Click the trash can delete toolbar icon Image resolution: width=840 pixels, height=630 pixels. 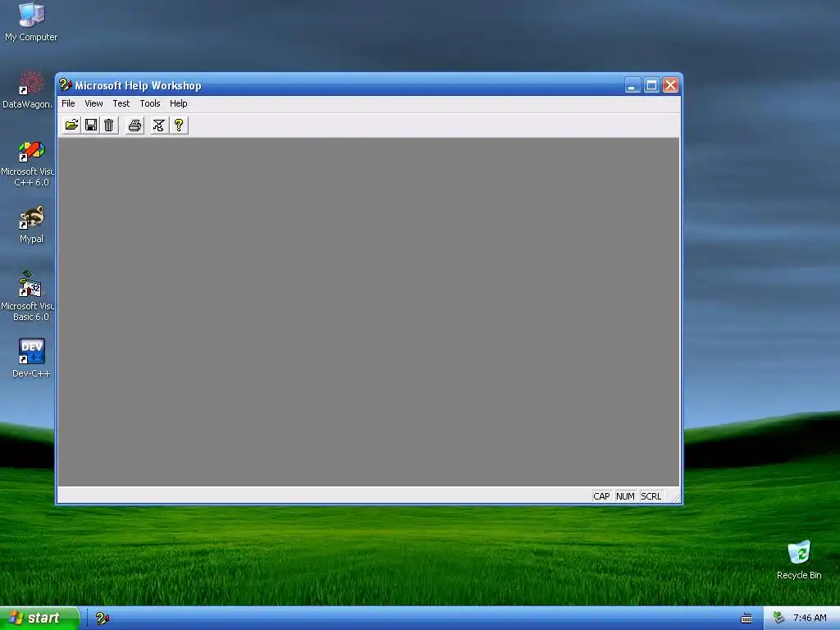pyautogui.click(x=109, y=126)
